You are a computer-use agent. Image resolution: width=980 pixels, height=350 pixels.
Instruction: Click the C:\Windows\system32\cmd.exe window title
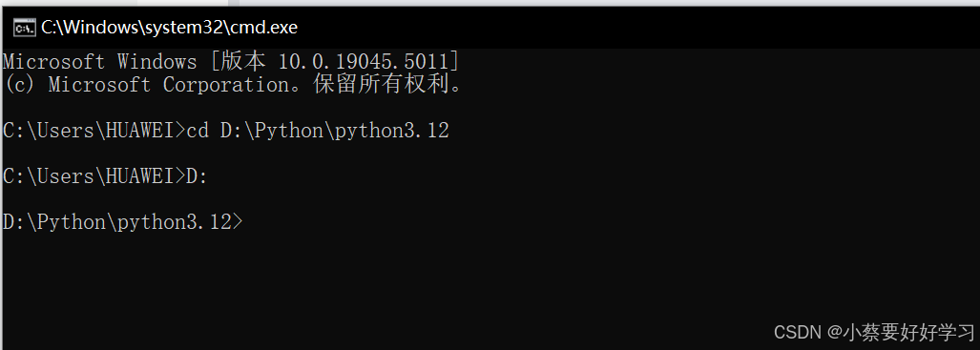tap(169, 28)
